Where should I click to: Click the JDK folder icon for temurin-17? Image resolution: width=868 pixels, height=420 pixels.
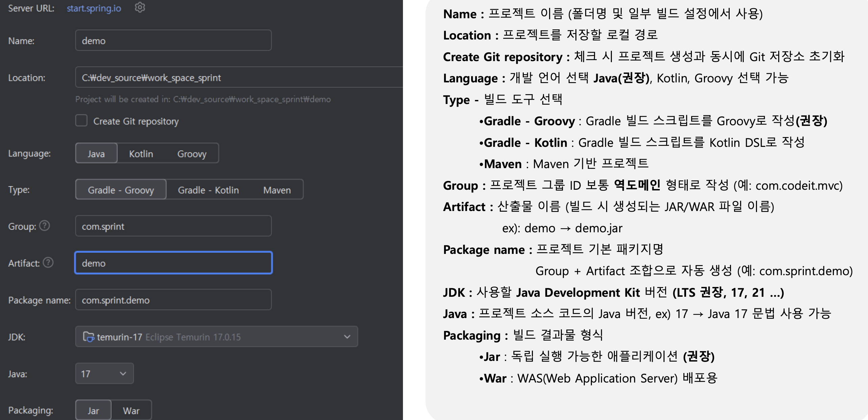[x=88, y=337]
